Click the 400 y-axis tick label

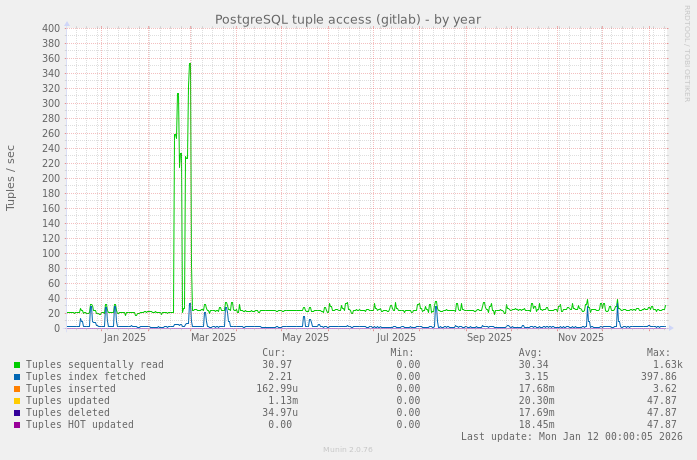[x=51, y=29]
